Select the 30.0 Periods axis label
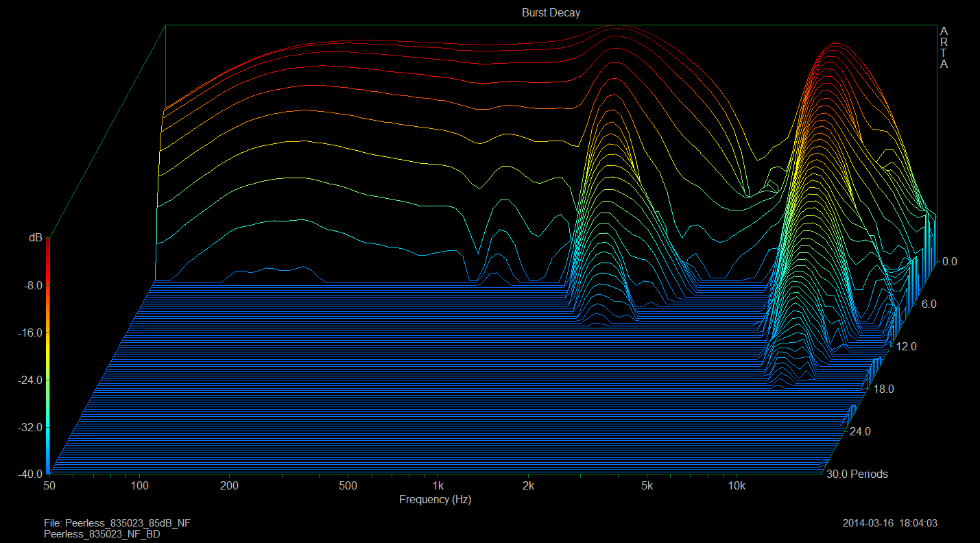Viewport: 980px width, 543px height. point(857,474)
